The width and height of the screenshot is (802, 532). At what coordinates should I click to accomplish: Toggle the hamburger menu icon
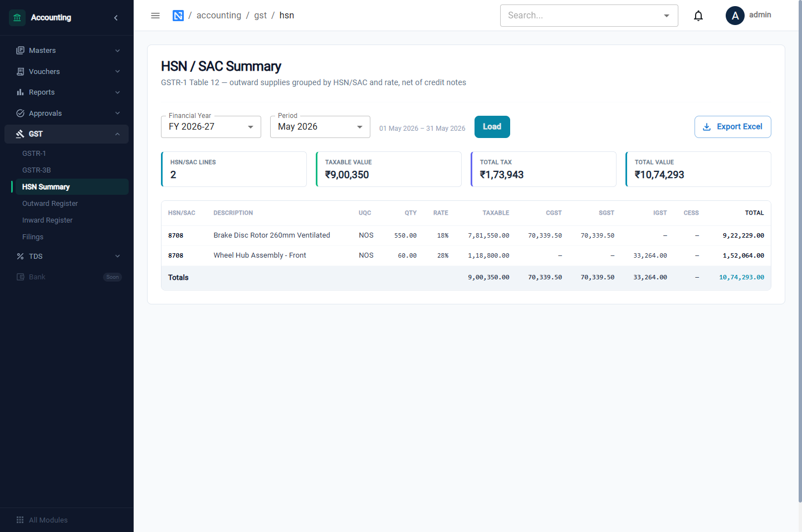pos(155,16)
